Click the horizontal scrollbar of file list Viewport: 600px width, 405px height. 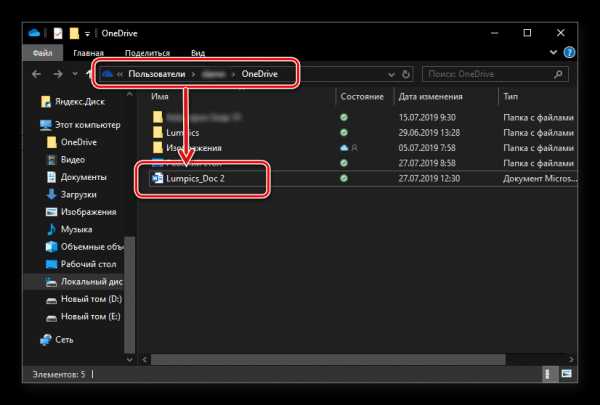pos(328,359)
